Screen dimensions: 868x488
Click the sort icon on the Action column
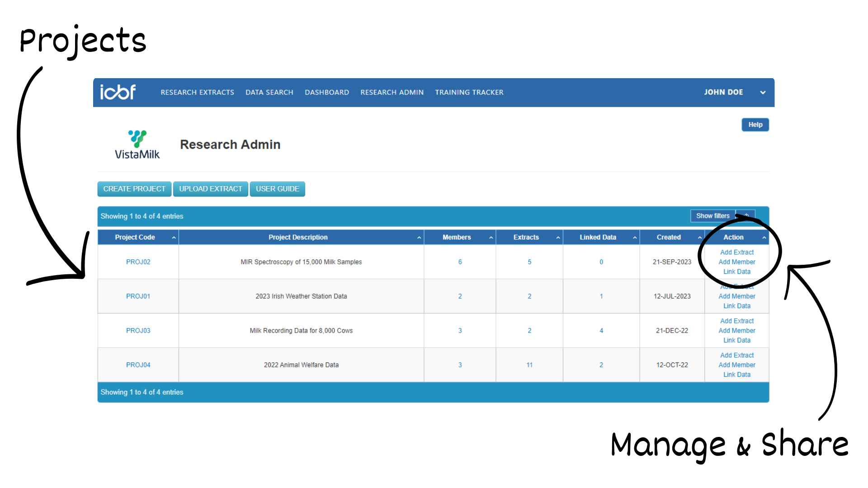tap(764, 237)
